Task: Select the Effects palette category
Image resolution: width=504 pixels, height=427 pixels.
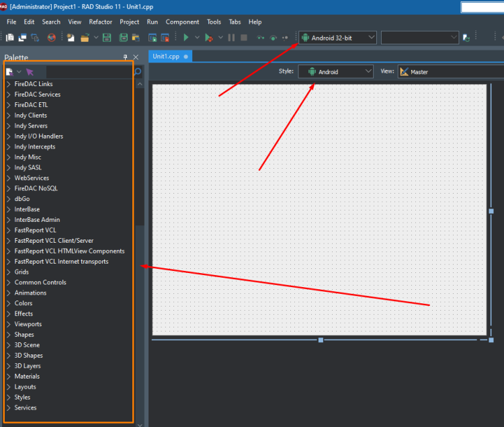Action: pyautogui.click(x=24, y=314)
